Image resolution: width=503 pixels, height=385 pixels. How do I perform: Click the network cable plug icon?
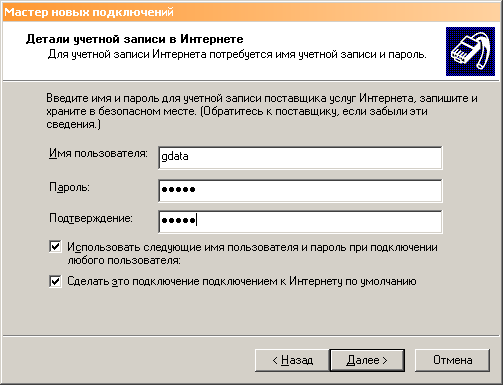coord(470,51)
